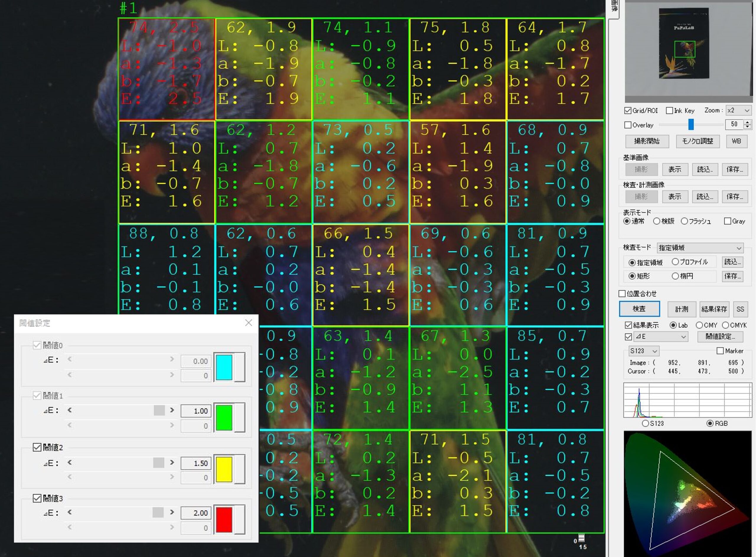The height and width of the screenshot is (557, 756).
Task: Click the green 閾値1 color swatch
Action: [x=224, y=418]
